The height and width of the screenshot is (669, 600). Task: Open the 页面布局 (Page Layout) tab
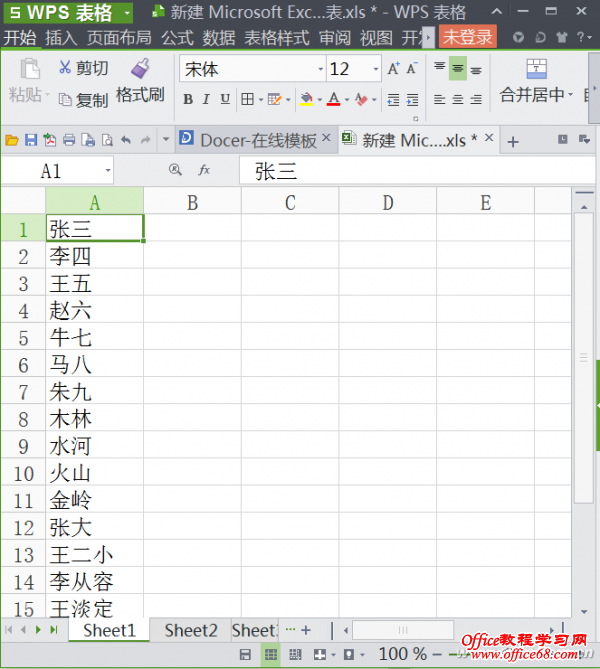tap(119, 38)
